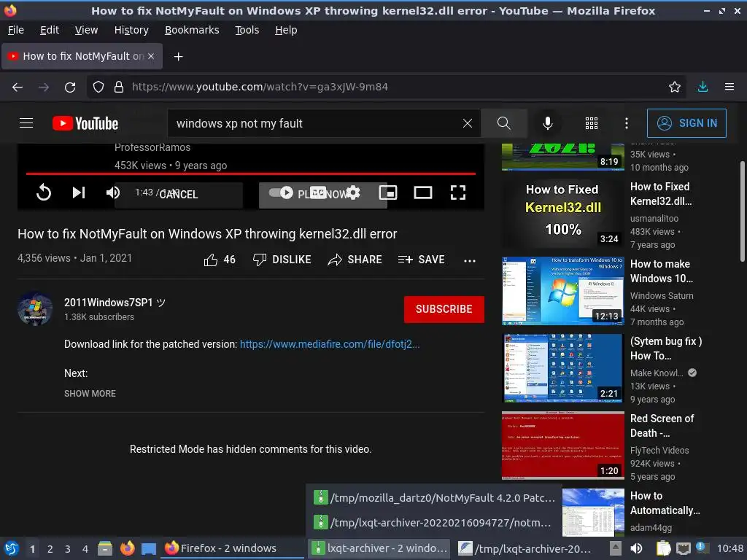This screenshot has width=747, height=560.
Task: Bookmark this page with star
Action: [x=674, y=87]
